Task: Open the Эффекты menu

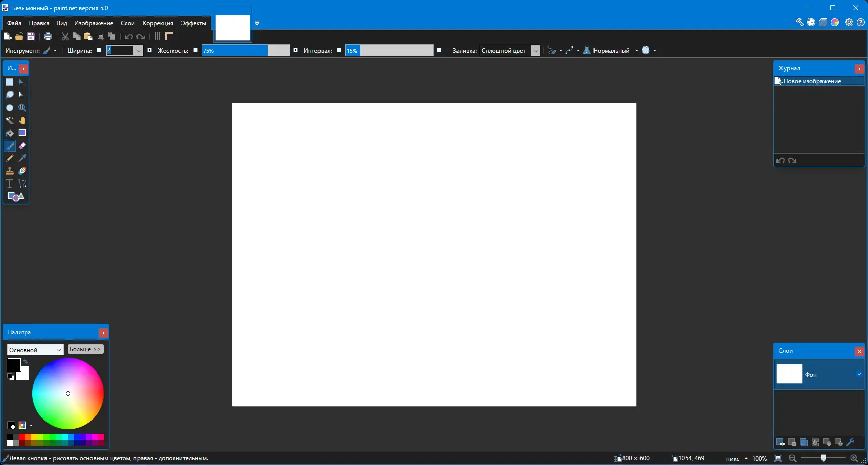Action: point(193,23)
